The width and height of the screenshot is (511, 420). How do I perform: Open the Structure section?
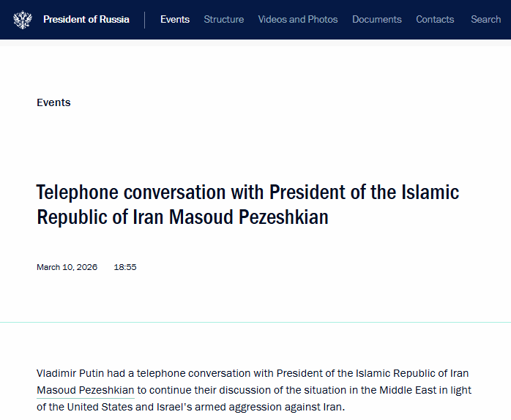pyautogui.click(x=224, y=20)
